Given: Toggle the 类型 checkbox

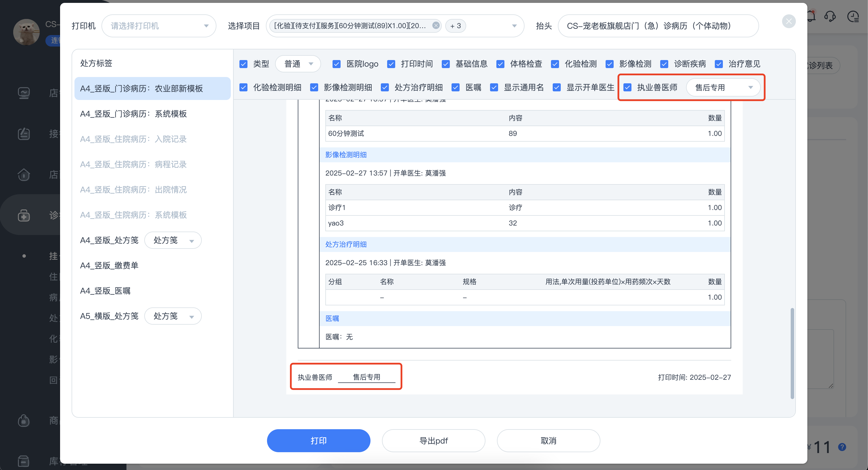Looking at the screenshot, I should [243, 64].
